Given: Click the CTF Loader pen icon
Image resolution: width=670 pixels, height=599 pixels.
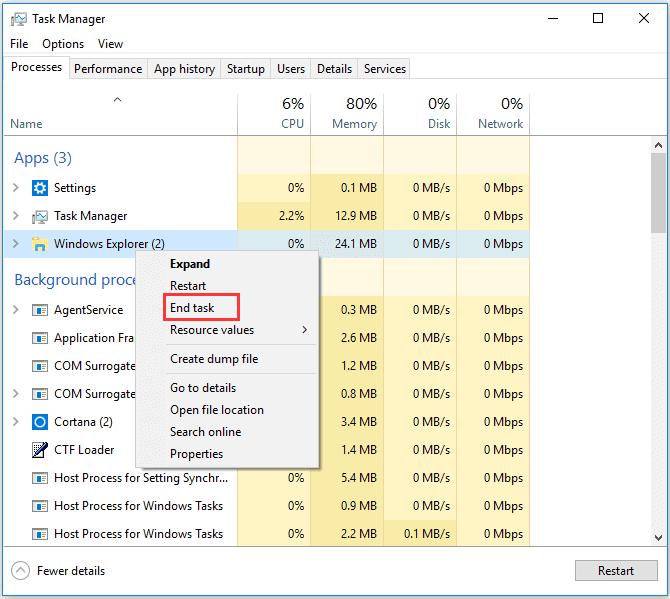Looking at the screenshot, I should tap(40, 450).
